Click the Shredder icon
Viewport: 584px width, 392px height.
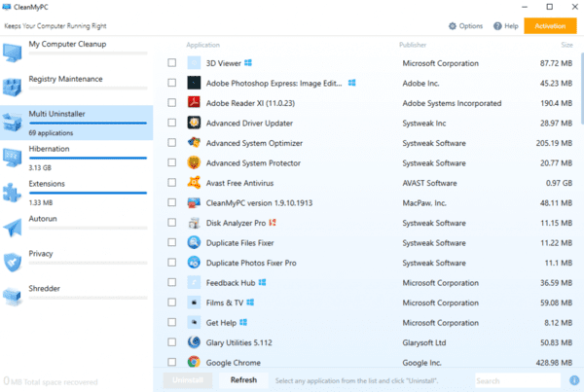click(x=13, y=297)
